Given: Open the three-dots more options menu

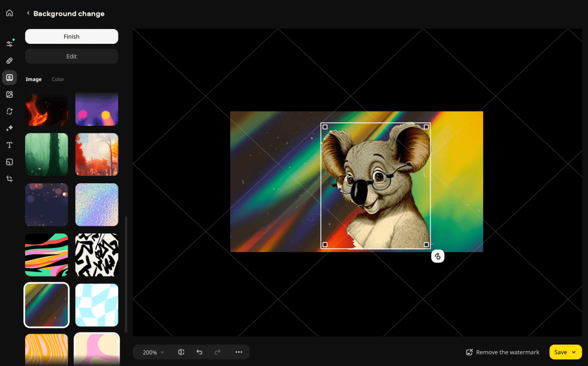Looking at the screenshot, I should pyautogui.click(x=239, y=352).
